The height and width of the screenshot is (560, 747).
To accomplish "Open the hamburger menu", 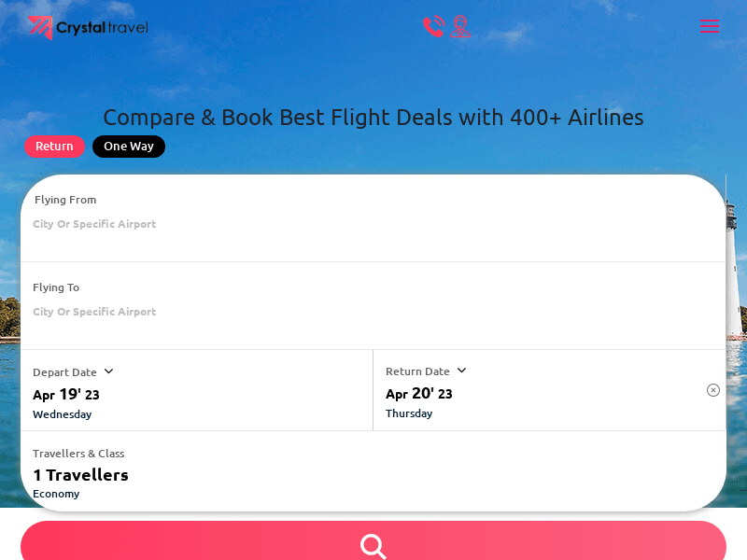I will click(x=710, y=26).
